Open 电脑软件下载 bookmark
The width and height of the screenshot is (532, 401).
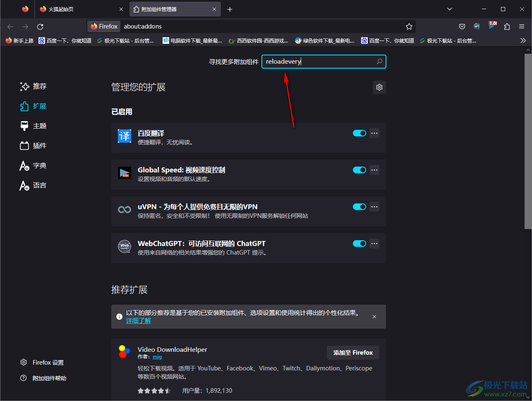[192, 41]
